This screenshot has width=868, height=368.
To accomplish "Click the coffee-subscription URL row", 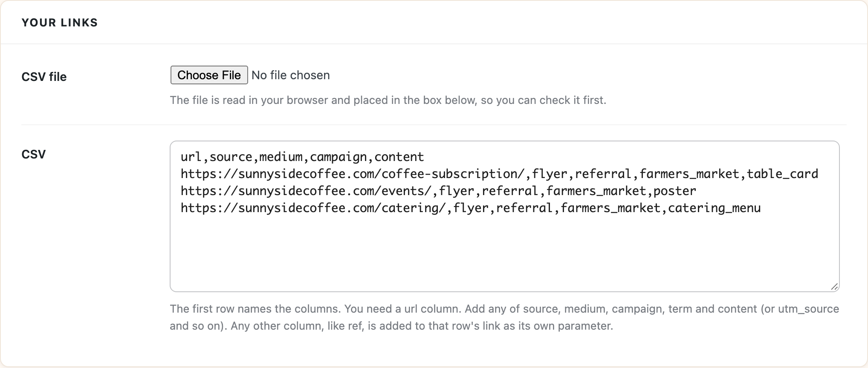I will pyautogui.click(x=499, y=174).
